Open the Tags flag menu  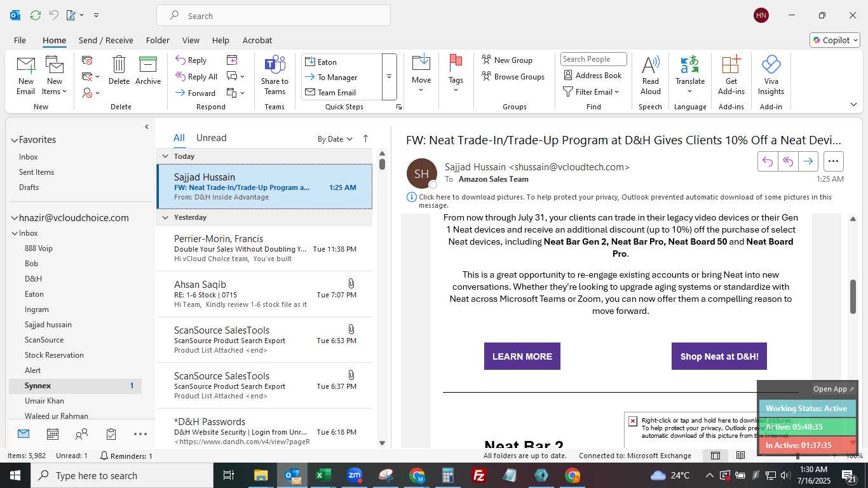coord(456,74)
